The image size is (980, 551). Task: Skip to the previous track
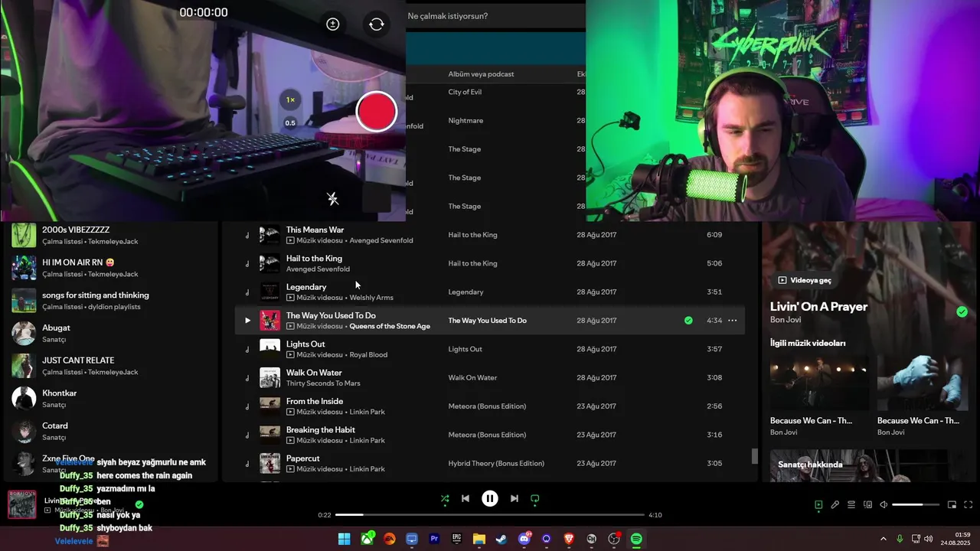point(465,498)
